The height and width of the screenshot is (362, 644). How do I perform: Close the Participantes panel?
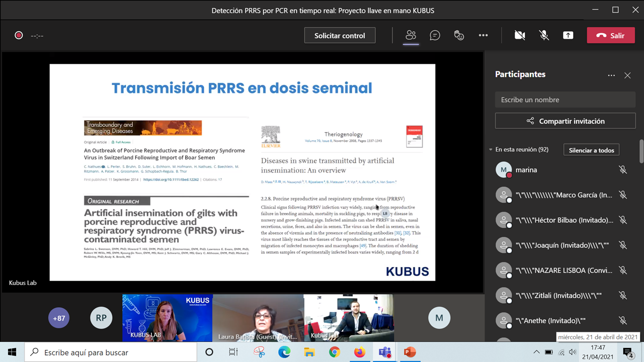(x=627, y=75)
